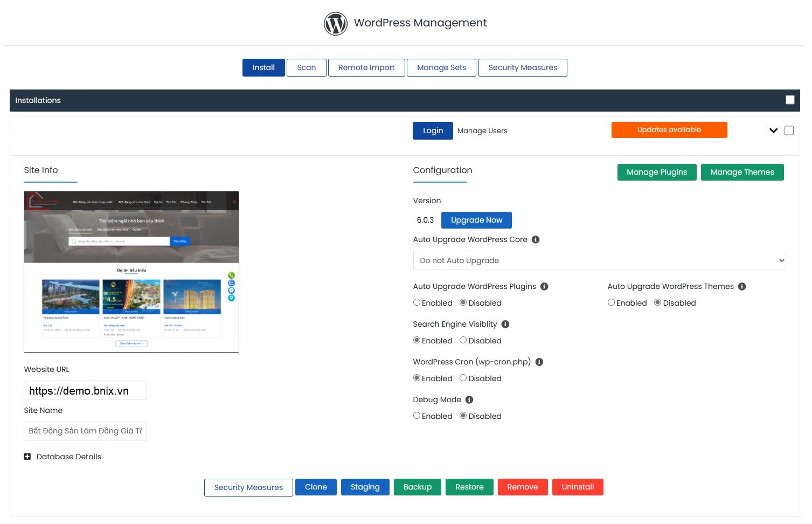
Task: Click the Staging button
Action: pos(365,487)
